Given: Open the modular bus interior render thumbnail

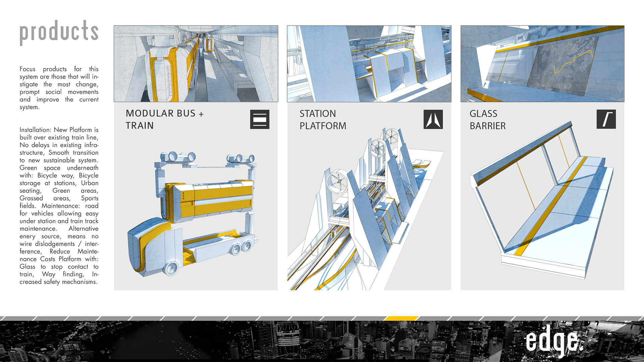Looking at the screenshot, I should 196,64.
